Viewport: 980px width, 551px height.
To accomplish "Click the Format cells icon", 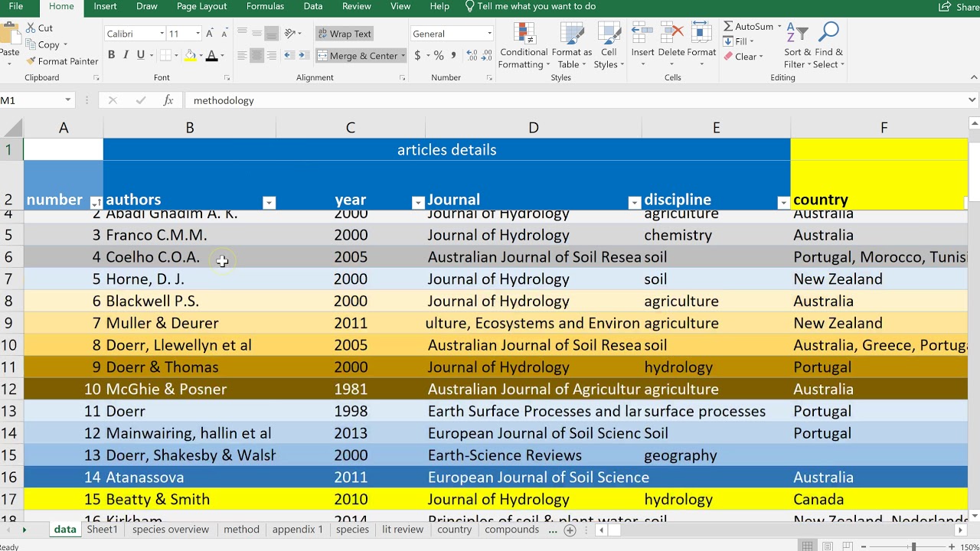I will (701, 34).
